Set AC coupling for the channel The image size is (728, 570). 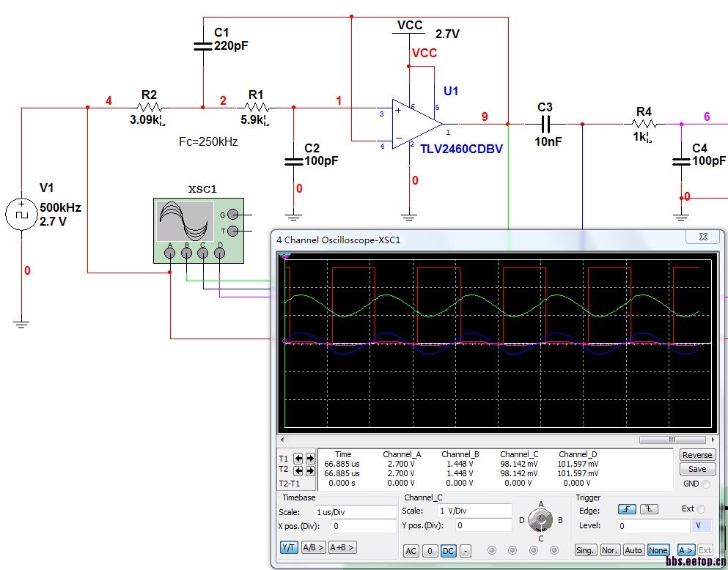[x=411, y=550]
